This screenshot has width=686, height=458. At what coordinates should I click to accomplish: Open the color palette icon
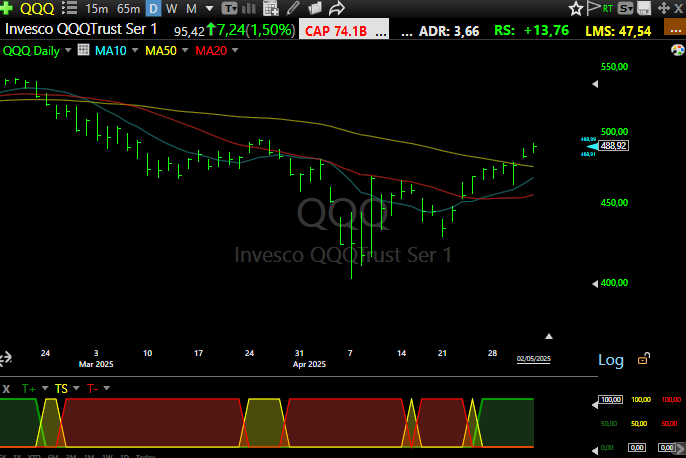point(677,50)
